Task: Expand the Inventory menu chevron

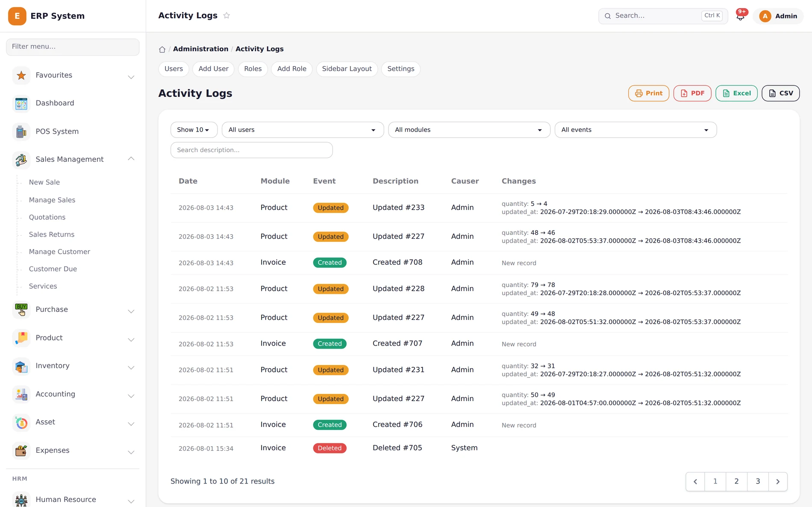Action: (x=131, y=368)
